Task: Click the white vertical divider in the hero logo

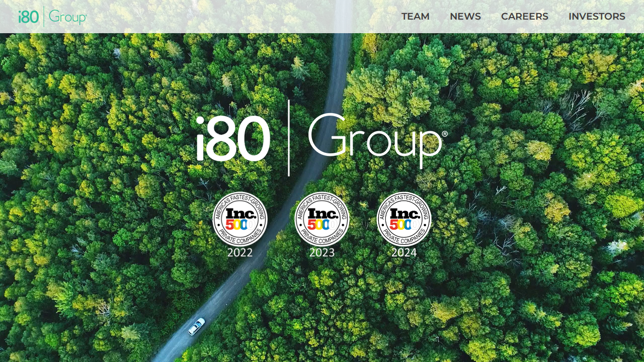Action: click(x=289, y=138)
